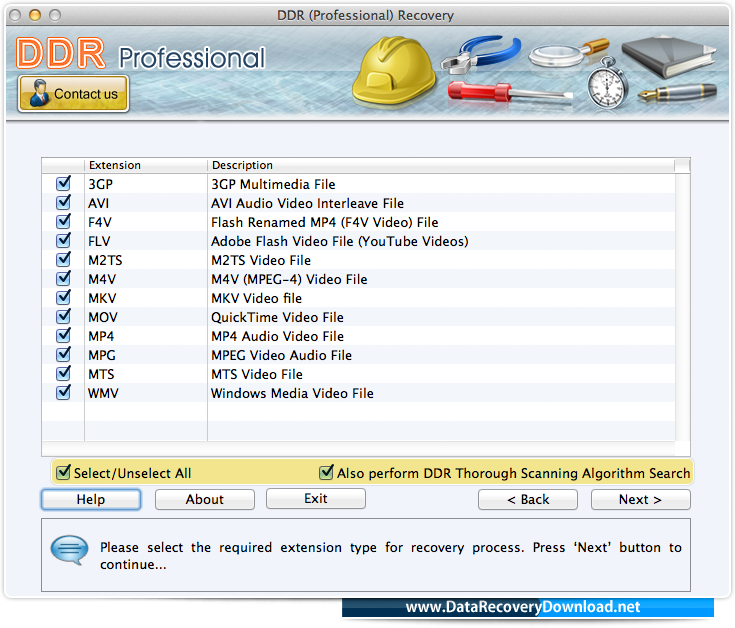Image resolution: width=735 pixels, height=628 pixels.
Task: Disable the WMV extension checkbox
Action: 63,392
